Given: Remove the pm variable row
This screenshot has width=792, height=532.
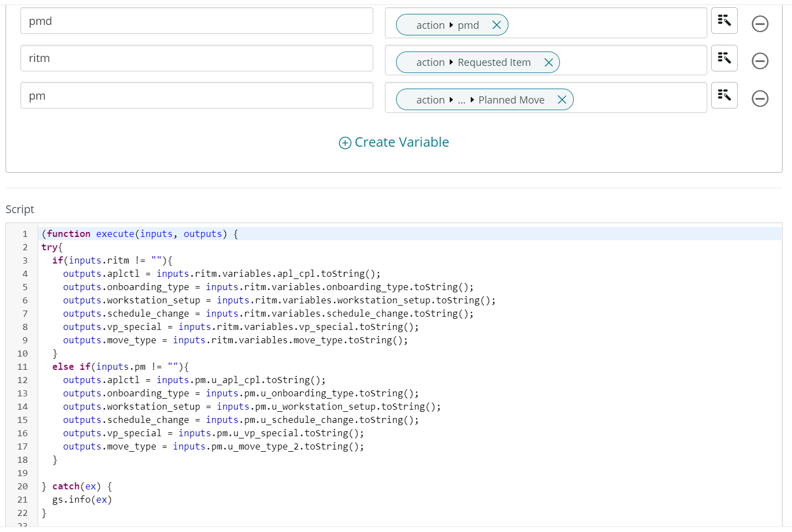Looking at the screenshot, I should point(760,99).
